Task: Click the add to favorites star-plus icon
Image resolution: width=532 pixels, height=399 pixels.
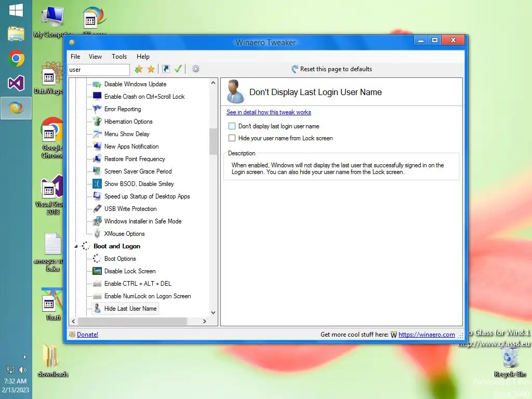Action: pos(138,69)
